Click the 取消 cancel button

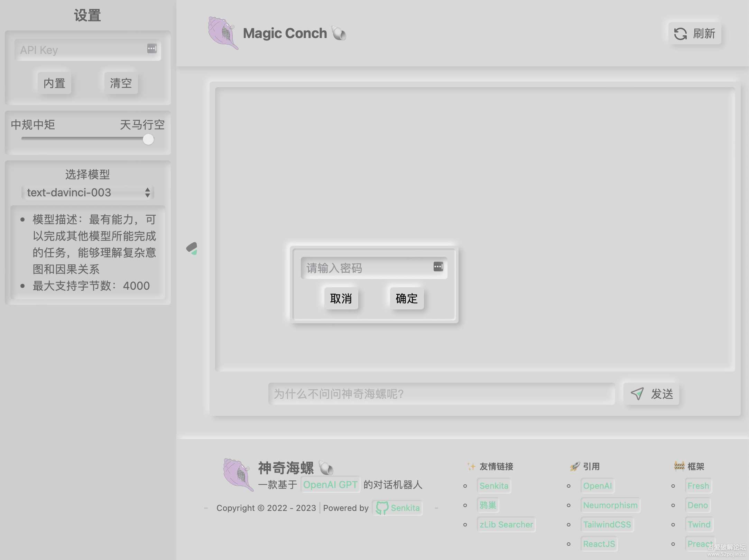pyautogui.click(x=340, y=298)
